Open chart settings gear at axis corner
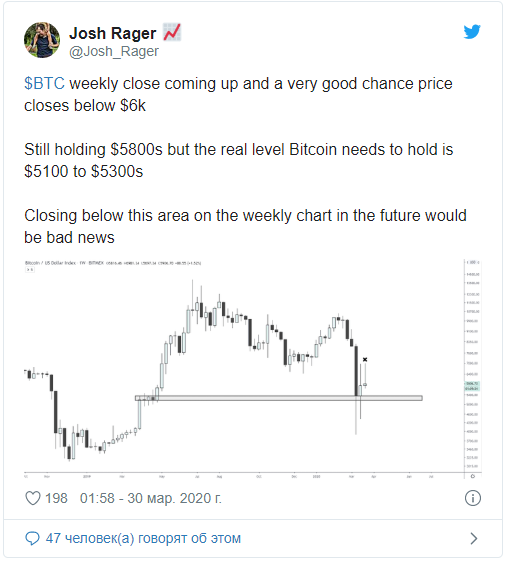Viewport: 508px width, 564px height. click(472, 476)
